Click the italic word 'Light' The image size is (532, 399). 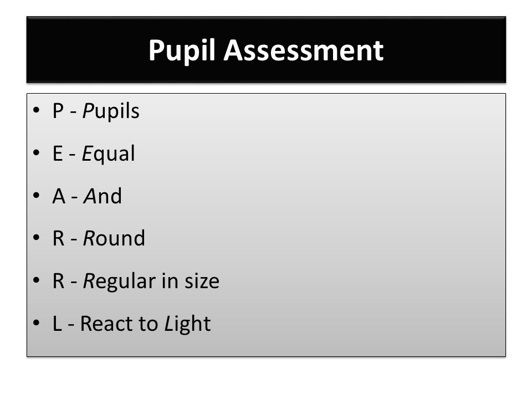[x=188, y=324]
